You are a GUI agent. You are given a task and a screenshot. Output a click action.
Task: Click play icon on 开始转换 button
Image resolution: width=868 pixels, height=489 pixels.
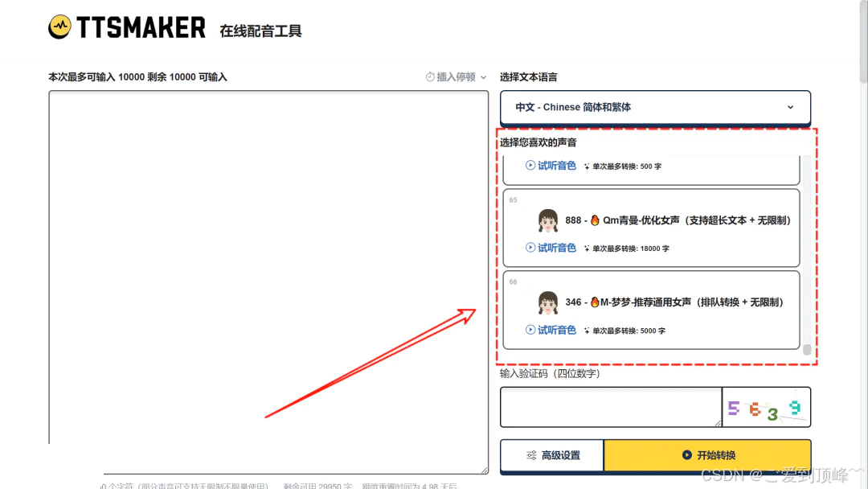pos(687,454)
